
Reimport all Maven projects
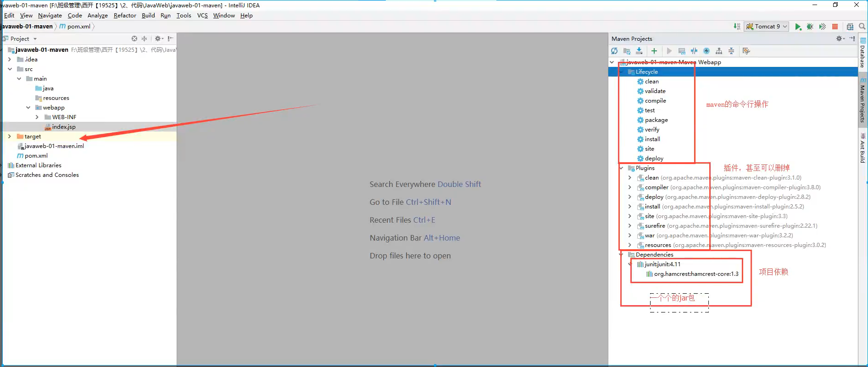click(614, 51)
